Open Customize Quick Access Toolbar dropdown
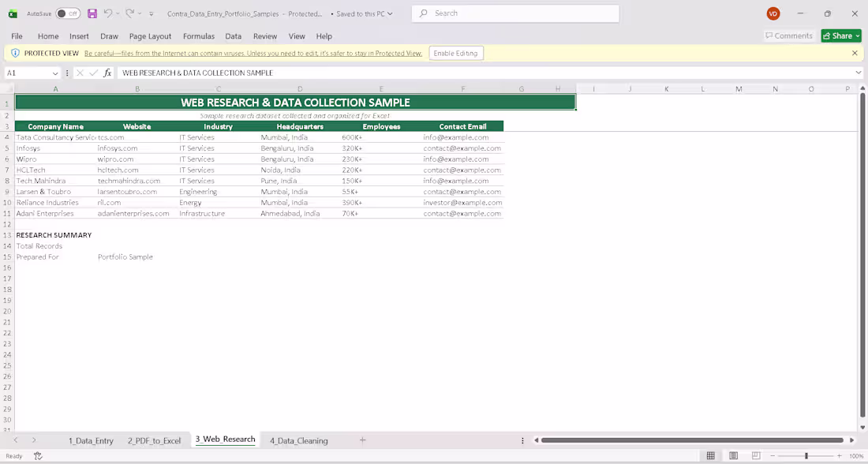This screenshot has width=868, height=464. coord(152,14)
